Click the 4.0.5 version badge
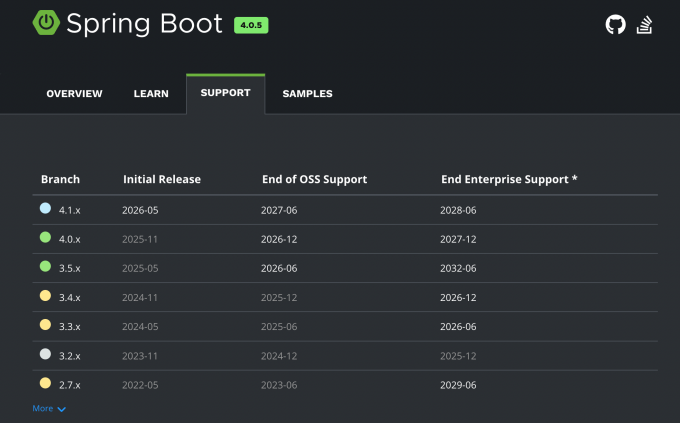This screenshot has width=680, height=423. coord(251,25)
